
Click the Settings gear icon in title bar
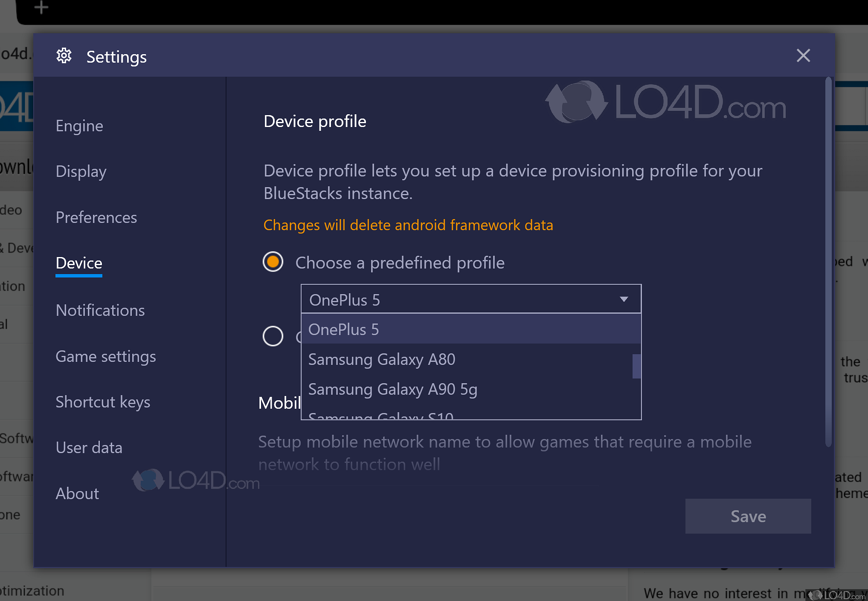[x=64, y=56]
